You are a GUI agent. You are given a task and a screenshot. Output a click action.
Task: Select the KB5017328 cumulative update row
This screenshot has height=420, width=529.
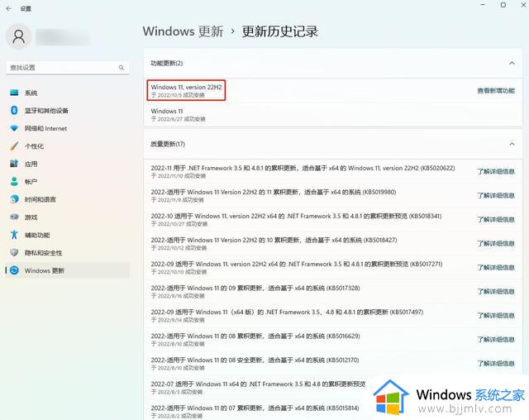(333, 292)
